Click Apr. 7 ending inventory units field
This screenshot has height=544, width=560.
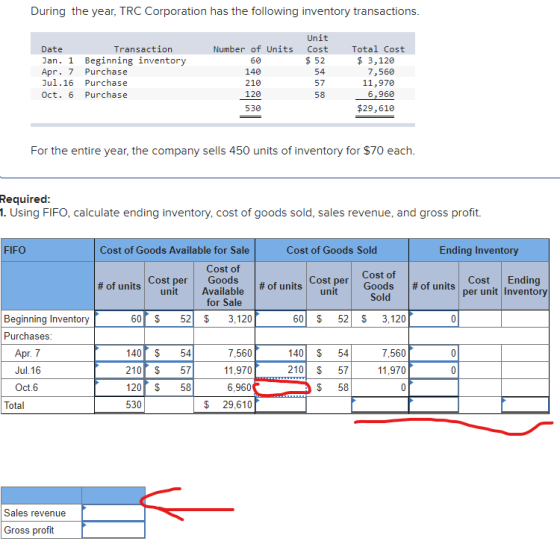coord(434,353)
